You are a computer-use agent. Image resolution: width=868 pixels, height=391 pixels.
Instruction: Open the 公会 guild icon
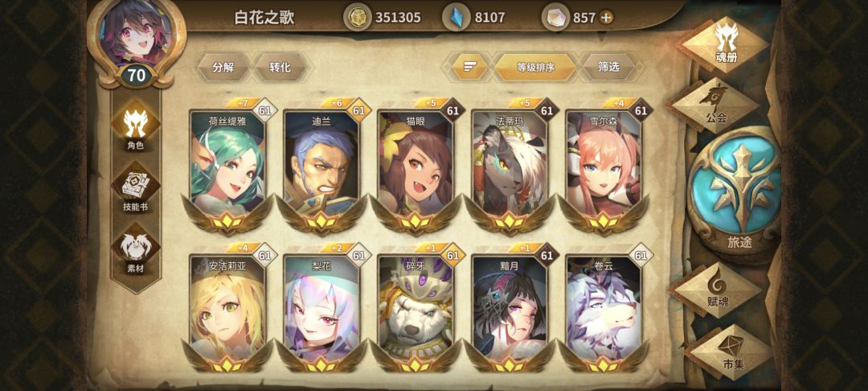point(715,104)
